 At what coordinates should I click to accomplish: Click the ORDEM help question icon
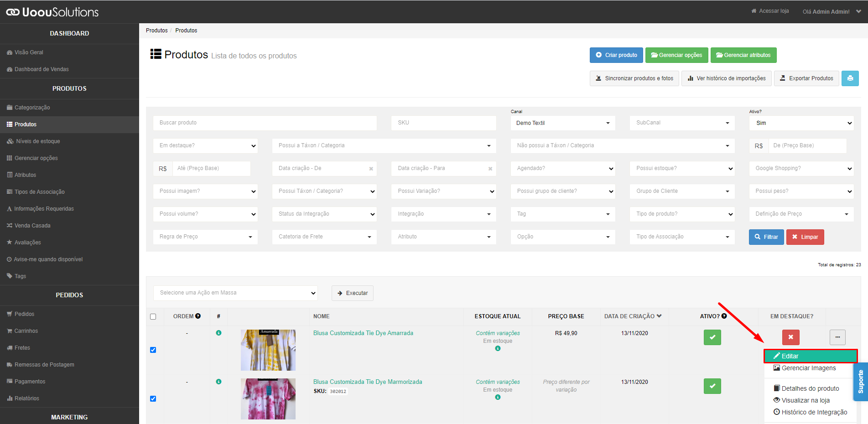pyautogui.click(x=198, y=316)
